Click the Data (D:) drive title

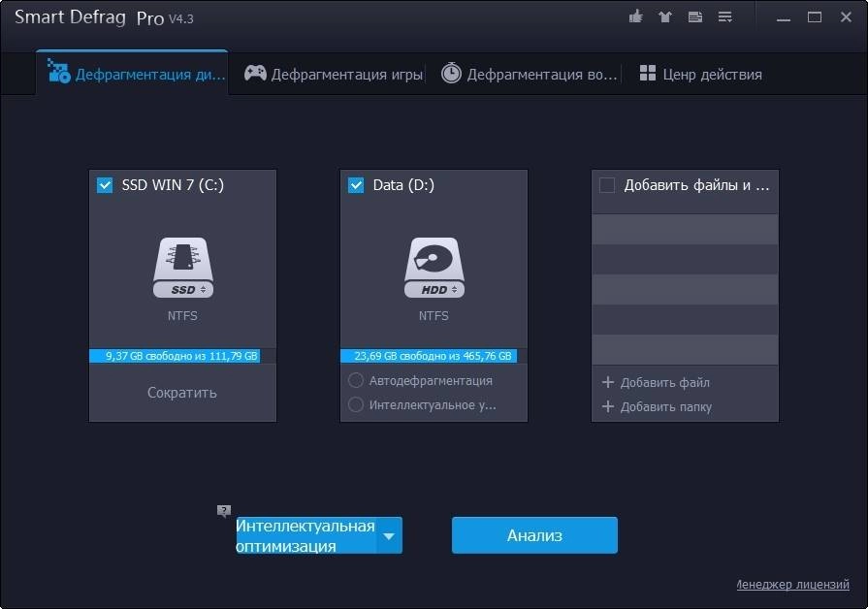click(x=403, y=185)
